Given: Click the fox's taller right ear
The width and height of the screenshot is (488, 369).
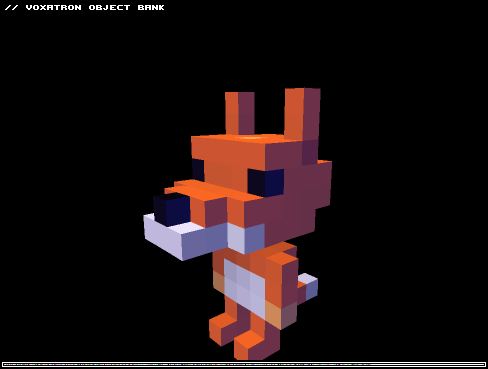Looking at the screenshot, I should pyautogui.click(x=302, y=114).
